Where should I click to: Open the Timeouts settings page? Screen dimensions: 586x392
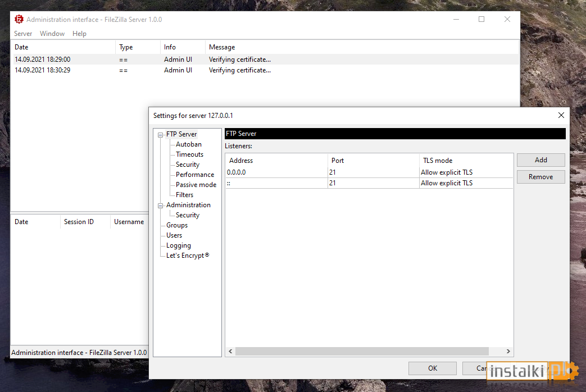(189, 154)
